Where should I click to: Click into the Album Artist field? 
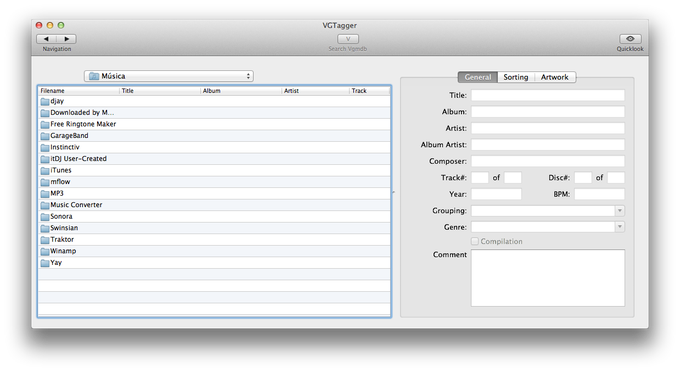(548, 145)
